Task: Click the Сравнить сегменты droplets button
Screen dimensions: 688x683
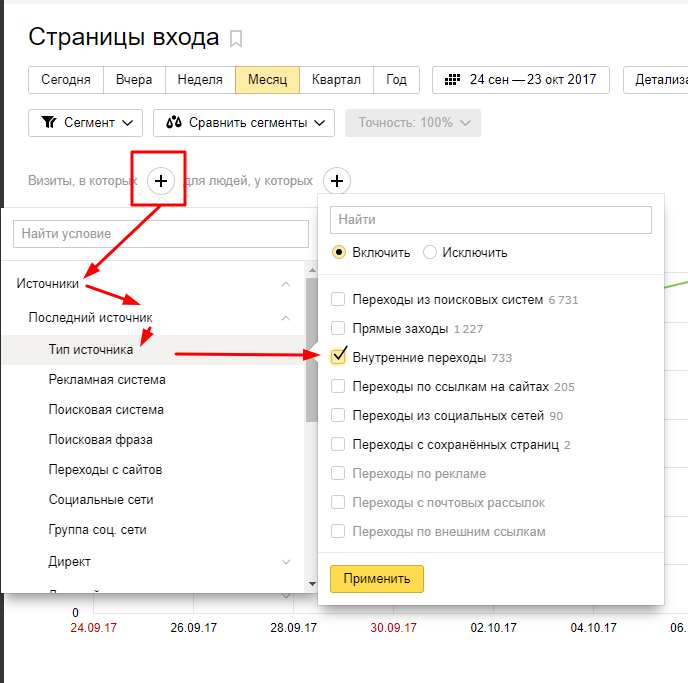Action: [243, 123]
